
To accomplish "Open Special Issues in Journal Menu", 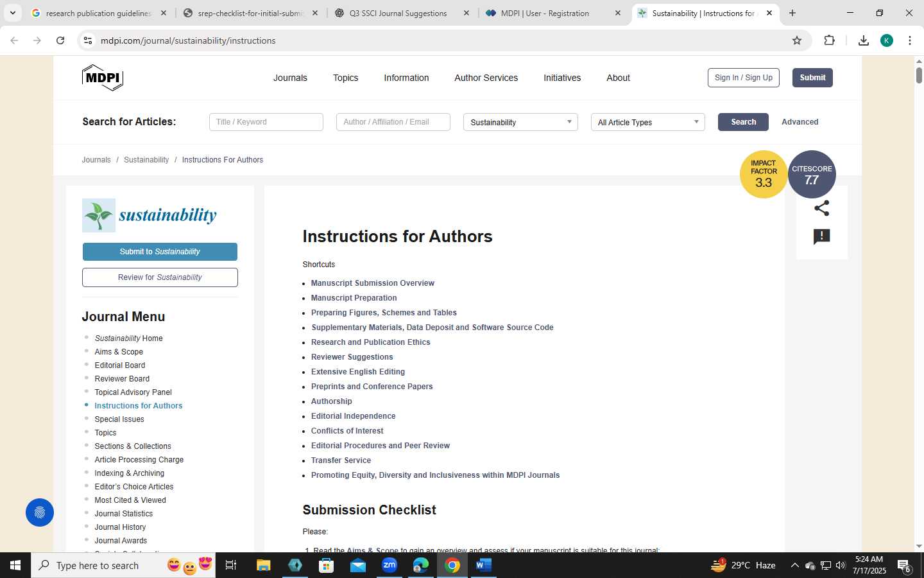I will pos(119,419).
